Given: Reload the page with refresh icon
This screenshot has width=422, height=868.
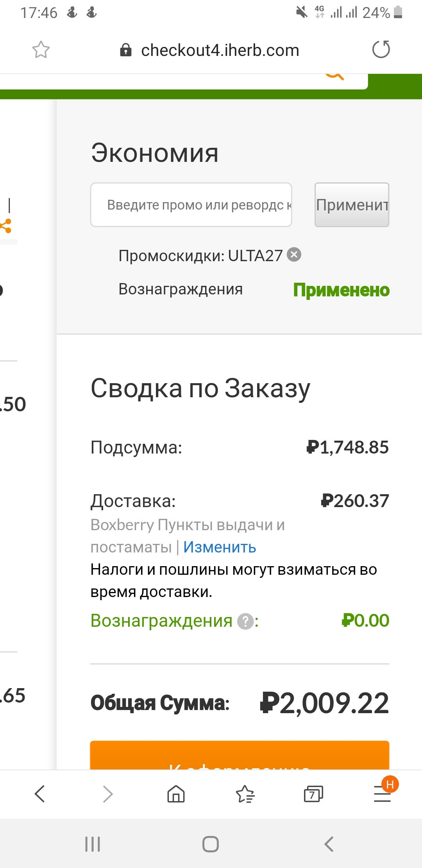Looking at the screenshot, I should click(381, 50).
